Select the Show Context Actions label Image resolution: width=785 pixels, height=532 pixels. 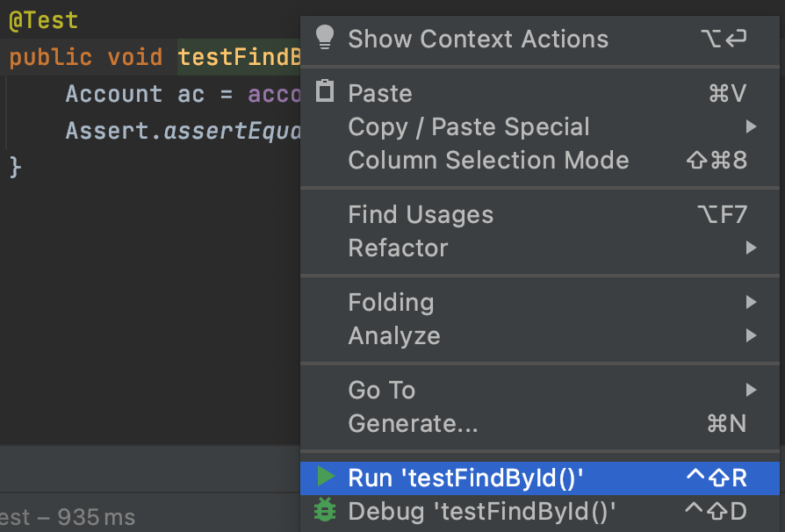pos(478,39)
